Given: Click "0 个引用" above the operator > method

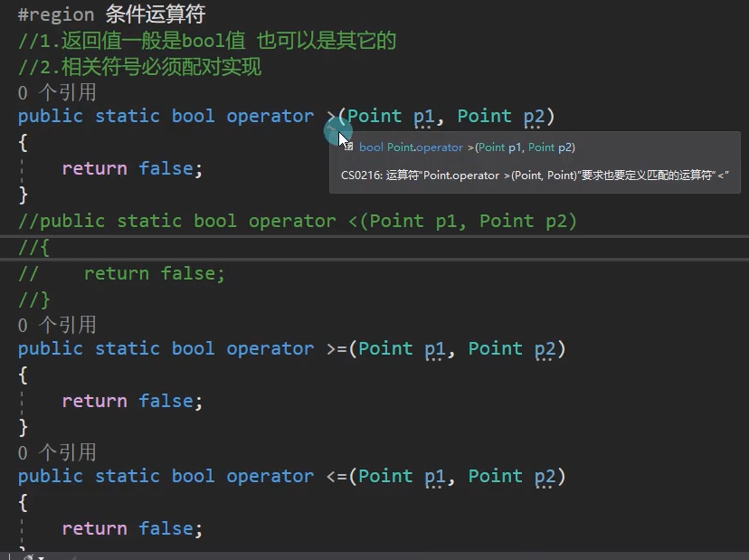Looking at the screenshot, I should tap(57, 92).
